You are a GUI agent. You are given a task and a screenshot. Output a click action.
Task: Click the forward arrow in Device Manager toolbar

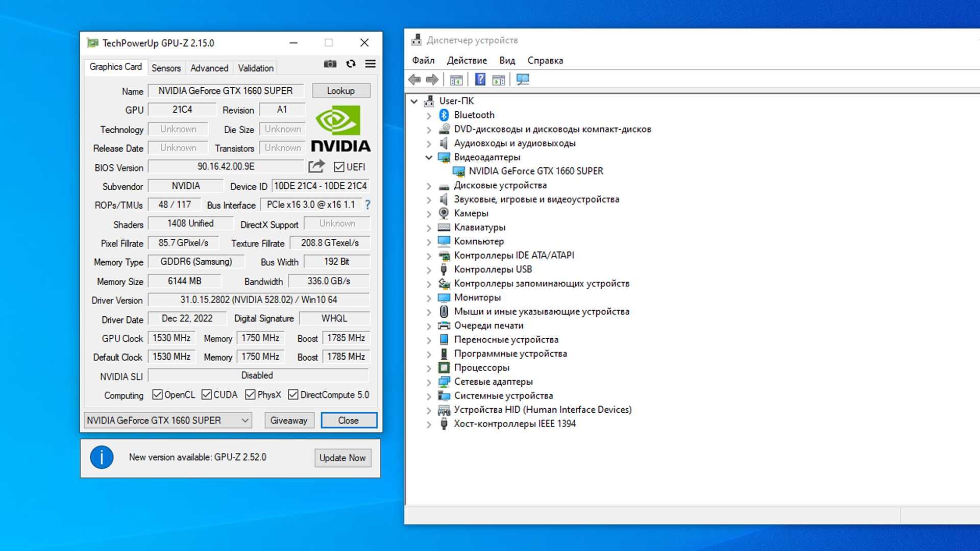coord(432,80)
